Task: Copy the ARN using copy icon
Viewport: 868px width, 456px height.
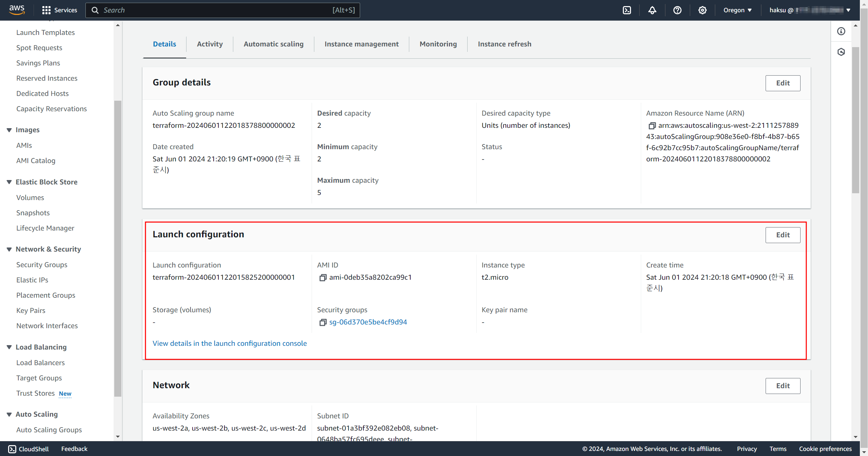Action: [x=652, y=126]
